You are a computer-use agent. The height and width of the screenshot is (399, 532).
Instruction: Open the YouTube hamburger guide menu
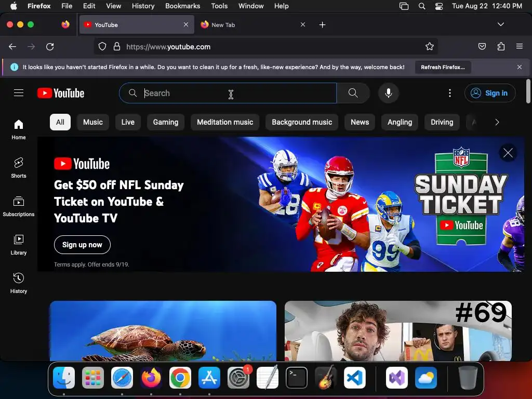[x=19, y=93]
